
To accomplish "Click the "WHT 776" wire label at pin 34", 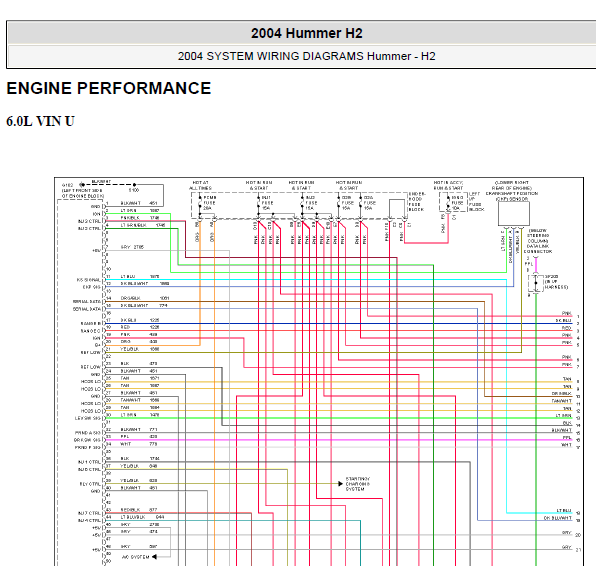I will [139, 444].
